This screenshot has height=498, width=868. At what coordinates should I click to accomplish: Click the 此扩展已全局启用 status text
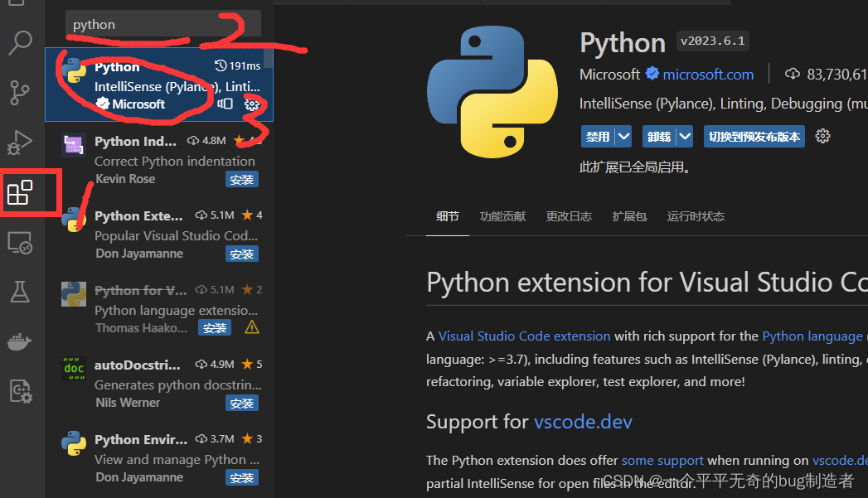coord(634,167)
